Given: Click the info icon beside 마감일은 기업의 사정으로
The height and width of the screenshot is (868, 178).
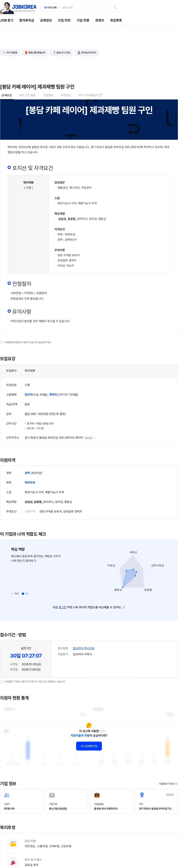Looking at the screenshot, I should (x=2, y=681).
